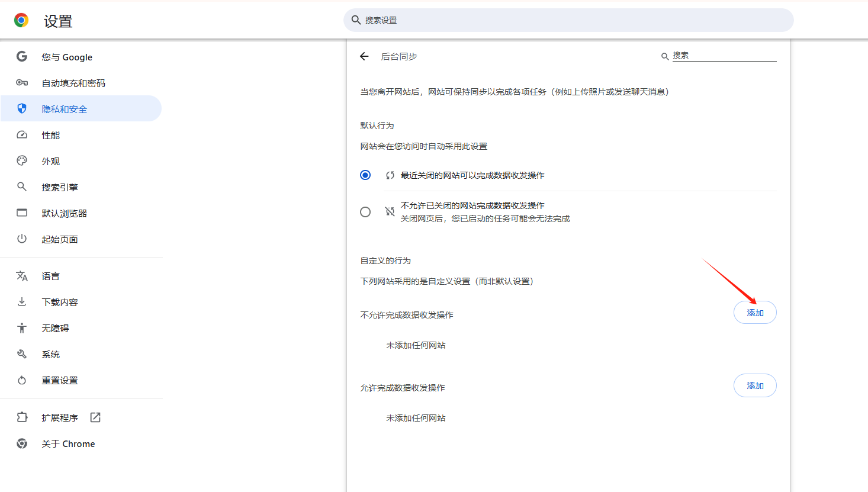Viewport: 868px width, 492px height.
Task: Click the Chrome icon for 关于 Chrome
Action: tap(22, 443)
